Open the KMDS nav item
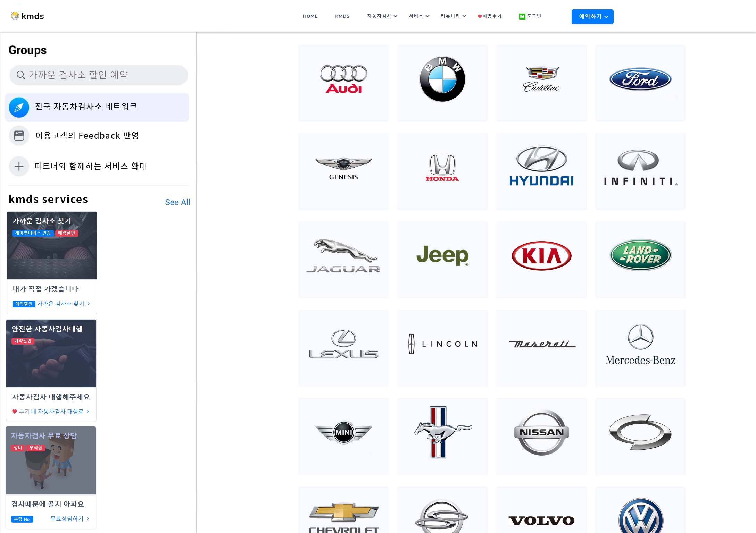Image resolution: width=756 pixels, height=533 pixels. pyautogui.click(x=342, y=16)
